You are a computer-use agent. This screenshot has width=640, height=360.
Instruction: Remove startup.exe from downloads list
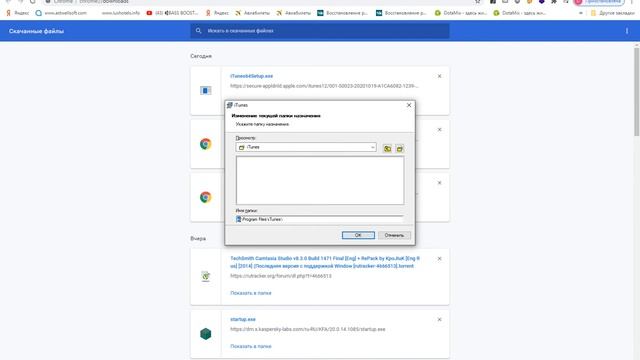pyautogui.click(x=440, y=320)
